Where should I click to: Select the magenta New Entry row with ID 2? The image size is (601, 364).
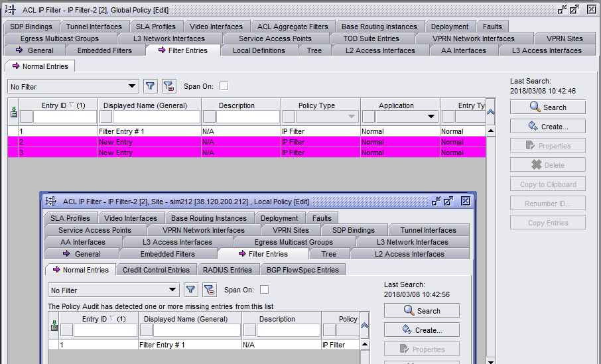point(116,142)
